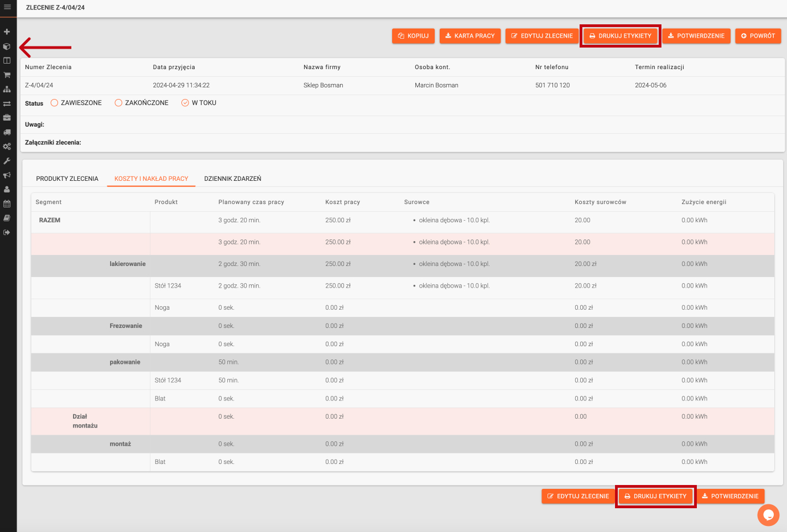Switch to the PRODUKTY ZLECENIA tab
Screen dimensions: 787x532
[67, 179]
